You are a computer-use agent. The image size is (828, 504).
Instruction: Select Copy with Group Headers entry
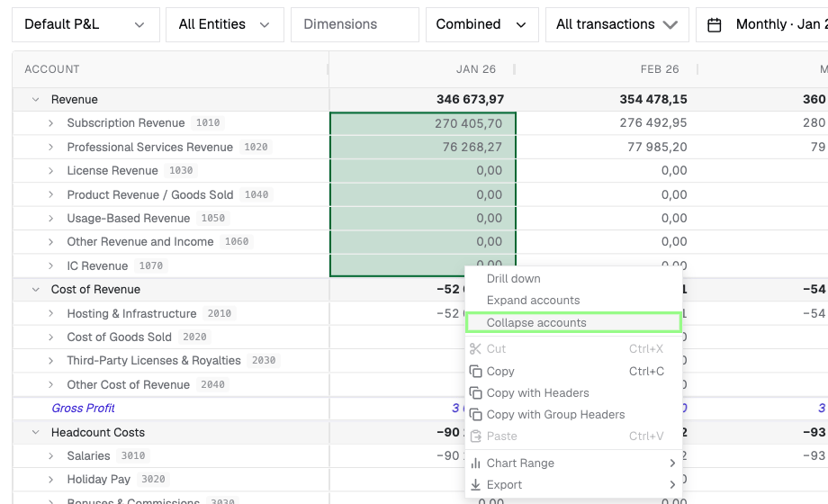point(573,415)
